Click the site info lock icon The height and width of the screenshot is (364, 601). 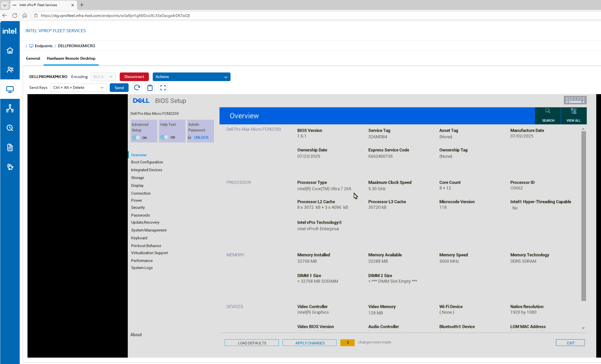click(x=36, y=16)
